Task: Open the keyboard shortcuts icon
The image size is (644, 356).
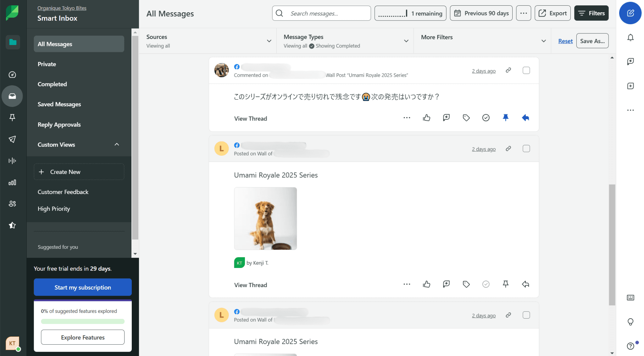Action: 630,298
